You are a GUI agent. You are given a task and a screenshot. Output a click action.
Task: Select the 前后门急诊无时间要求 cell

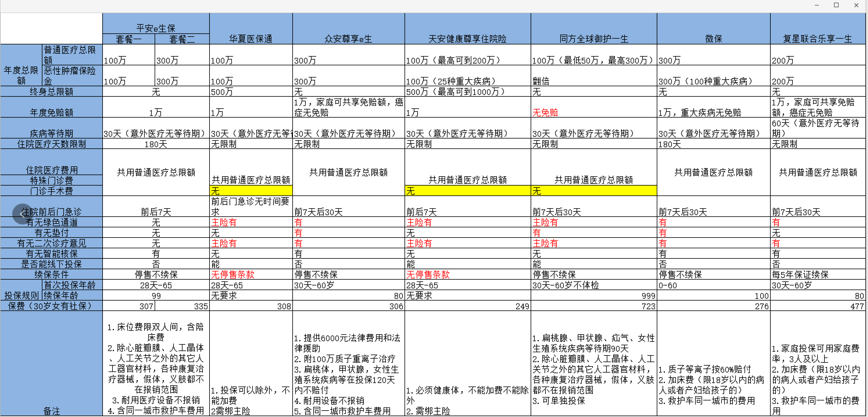(x=251, y=206)
